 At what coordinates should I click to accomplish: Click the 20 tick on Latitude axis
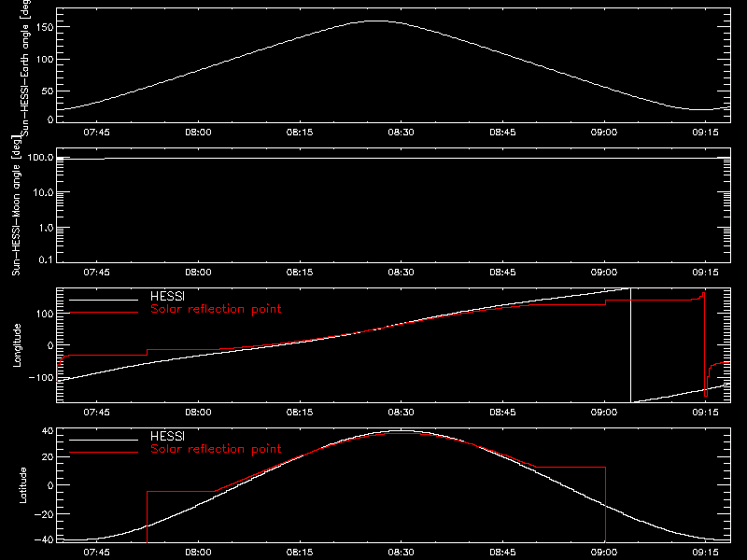[48, 457]
